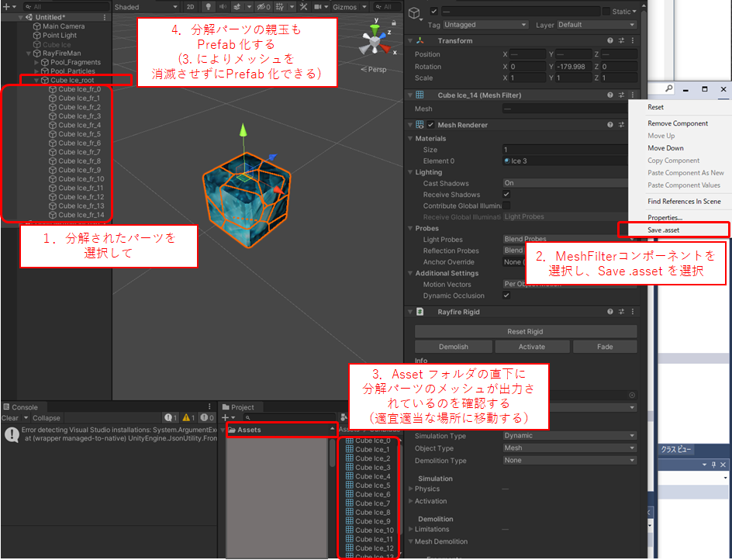Open the Cast Shadows dropdown
This screenshot has width=732, height=560.
click(566, 183)
